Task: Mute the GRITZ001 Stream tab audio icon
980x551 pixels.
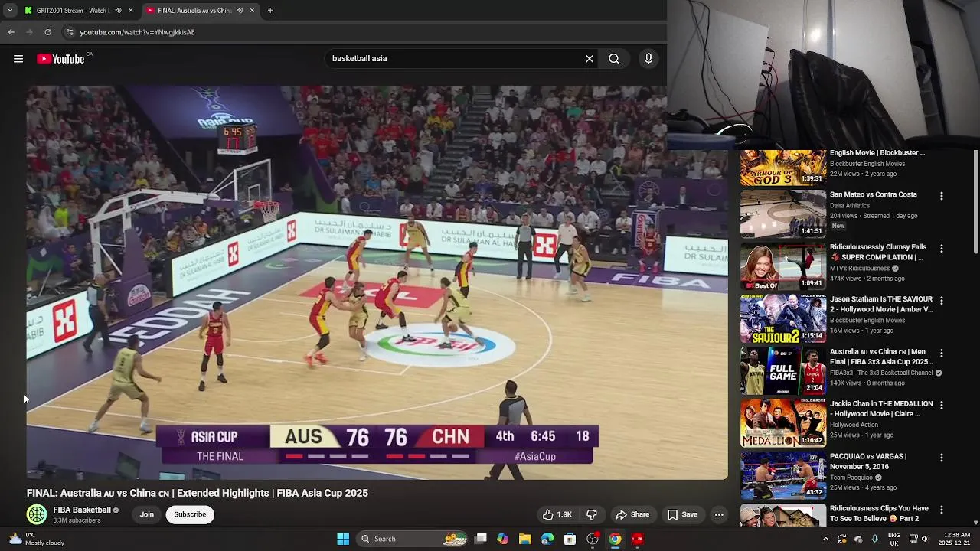Action: point(118,11)
